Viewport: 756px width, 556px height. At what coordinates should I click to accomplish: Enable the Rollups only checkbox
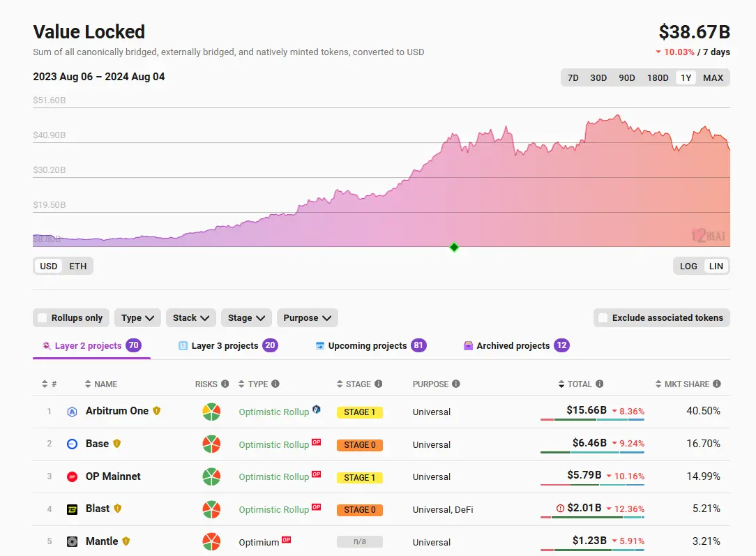pyautogui.click(x=43, y=318)
